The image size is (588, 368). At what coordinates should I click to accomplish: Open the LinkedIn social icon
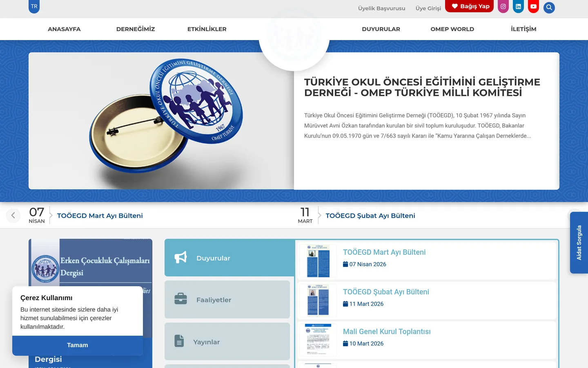pyautogui.click(x=518, y=7)
